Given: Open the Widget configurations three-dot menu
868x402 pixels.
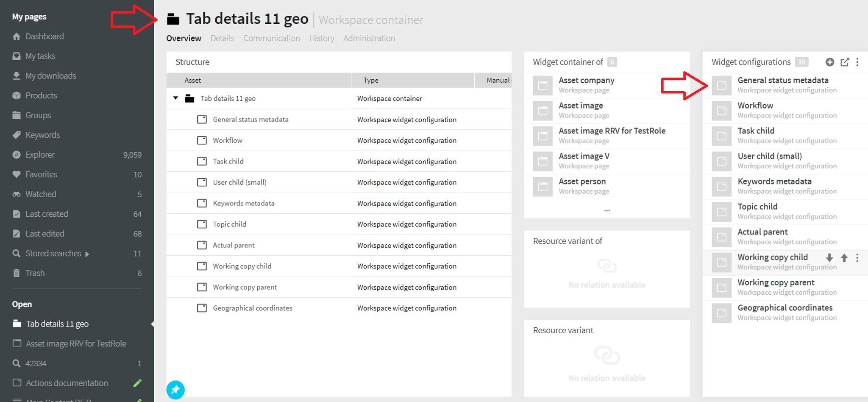Looking at the screenshot, I should (857, 62).
